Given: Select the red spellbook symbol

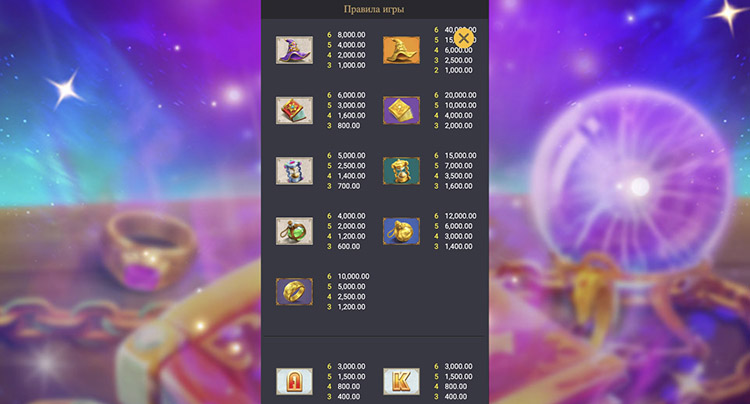Looking at the screenshot, I should coord(294,110).
